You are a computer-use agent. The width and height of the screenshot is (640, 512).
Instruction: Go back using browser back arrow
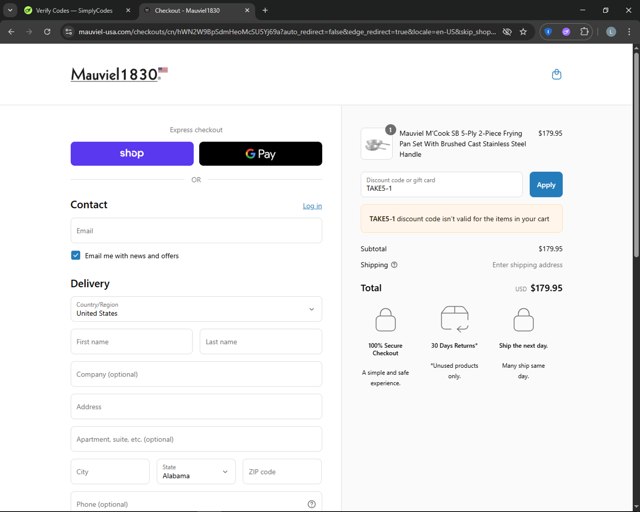[11, 32]
